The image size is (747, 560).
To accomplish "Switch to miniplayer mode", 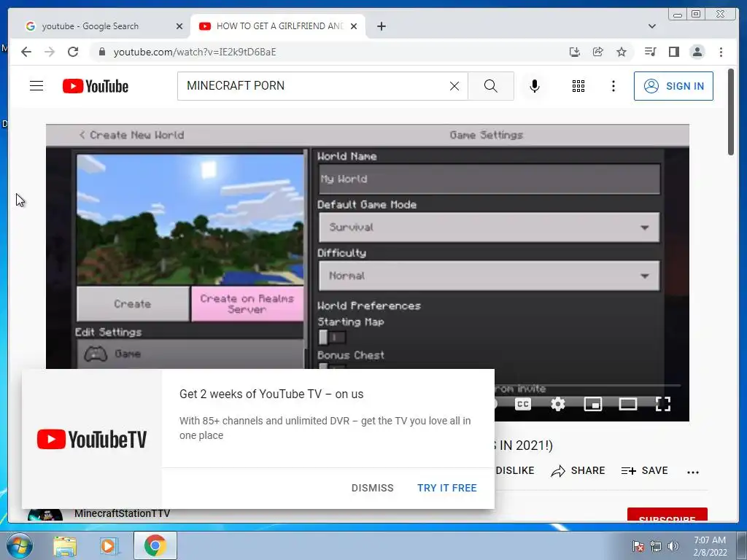I will point(592,404).
